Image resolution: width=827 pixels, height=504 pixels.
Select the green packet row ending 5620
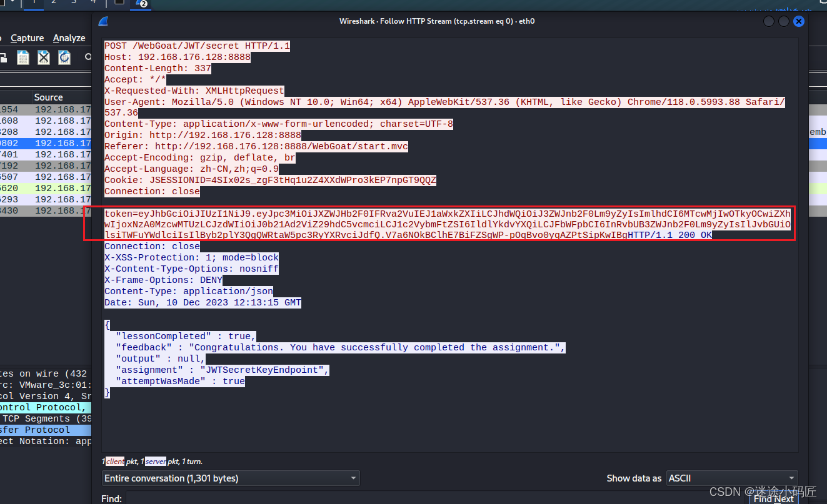pos(46,188)
